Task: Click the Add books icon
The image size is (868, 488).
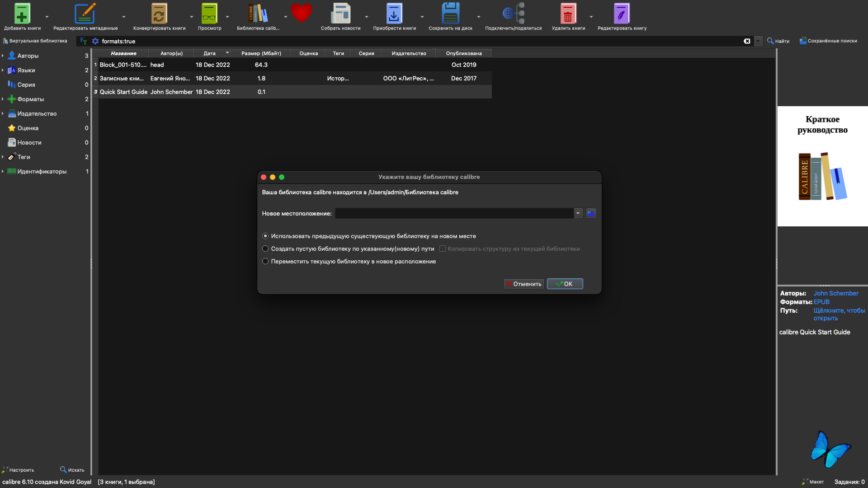Action: (22, 14)
